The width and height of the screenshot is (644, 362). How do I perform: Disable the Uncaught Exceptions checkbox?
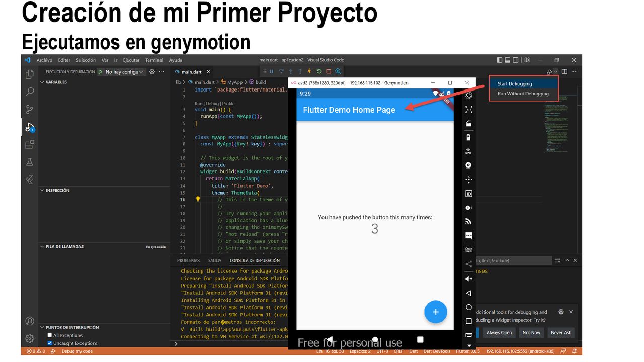pyautogui.click(x=50, y=343)
